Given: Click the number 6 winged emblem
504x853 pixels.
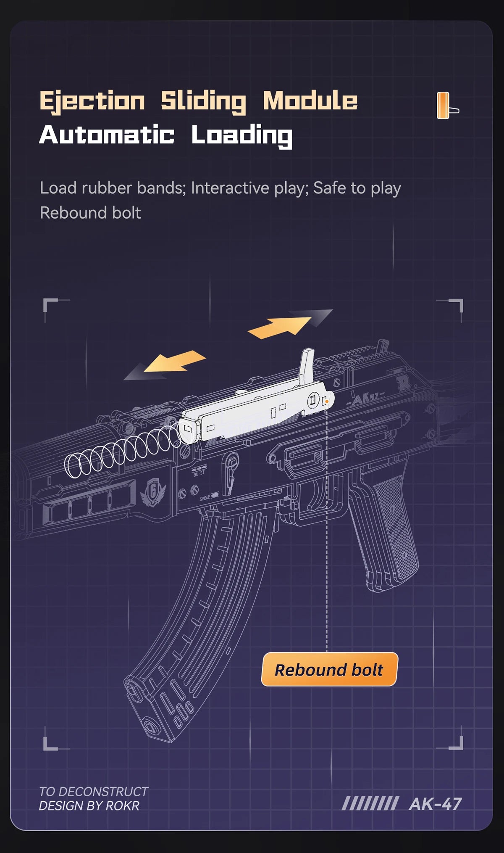Looking at the screenshot, I should coord(154,493).
